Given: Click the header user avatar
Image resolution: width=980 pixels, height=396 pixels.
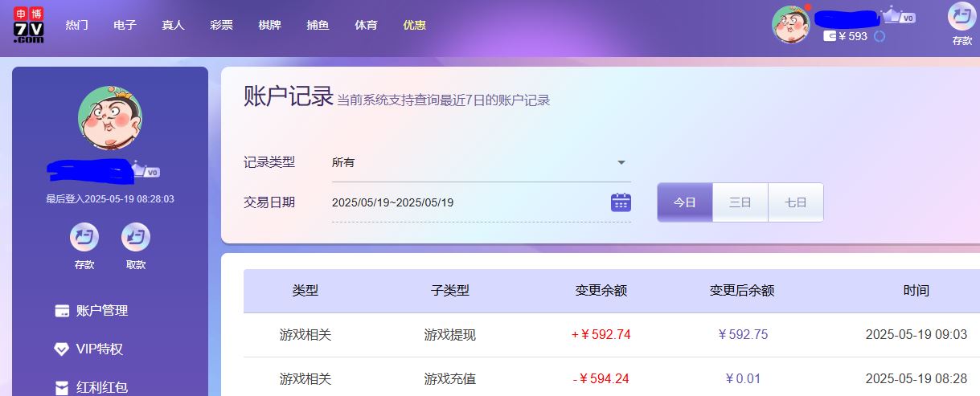Looking at the screenshot, I should coord(790,24).
